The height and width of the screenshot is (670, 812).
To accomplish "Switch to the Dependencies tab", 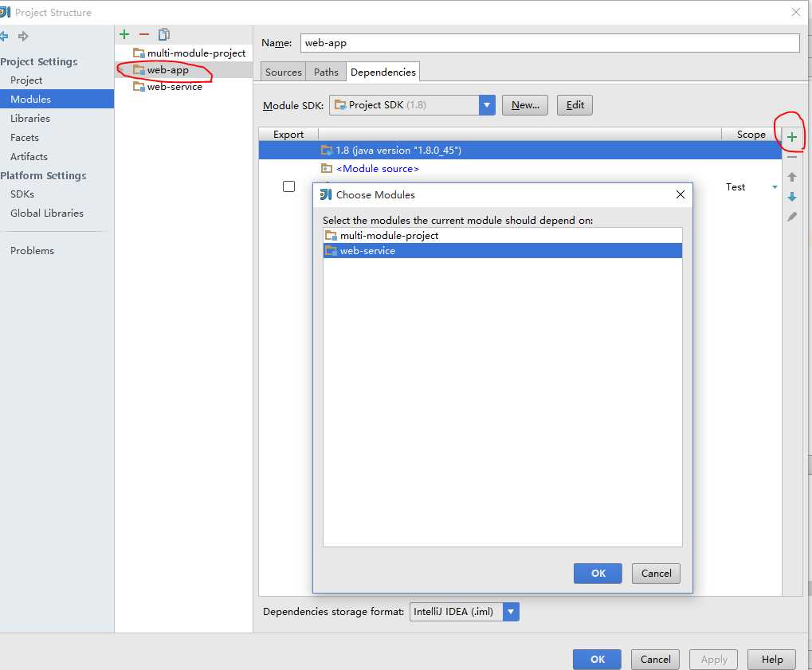I will 382,72.
